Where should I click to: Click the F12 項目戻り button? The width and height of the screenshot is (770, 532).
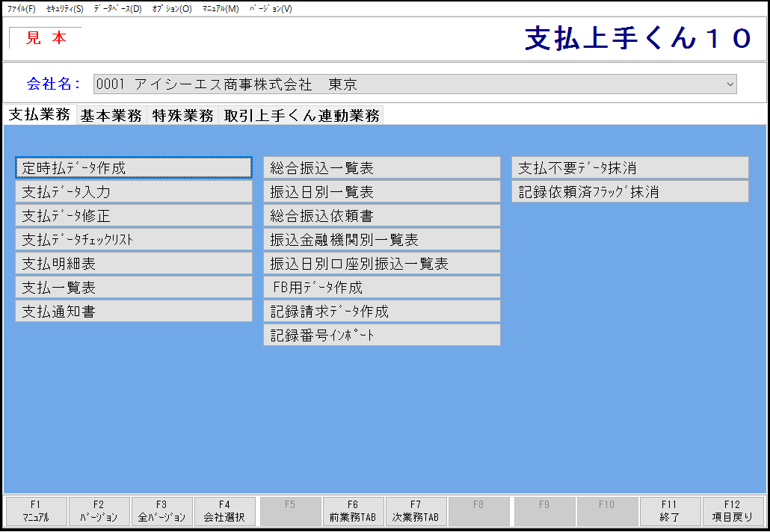[x=733, y=511]
